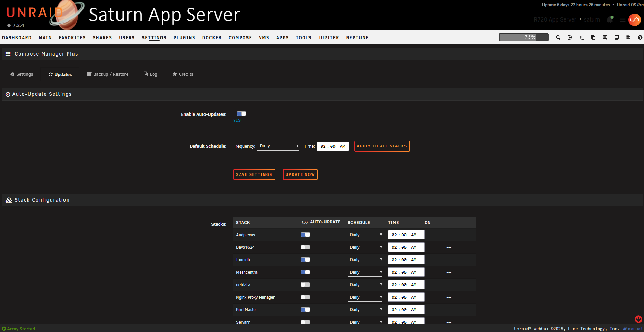
Task: Open the Credits tab
Action: coord(183,74)
